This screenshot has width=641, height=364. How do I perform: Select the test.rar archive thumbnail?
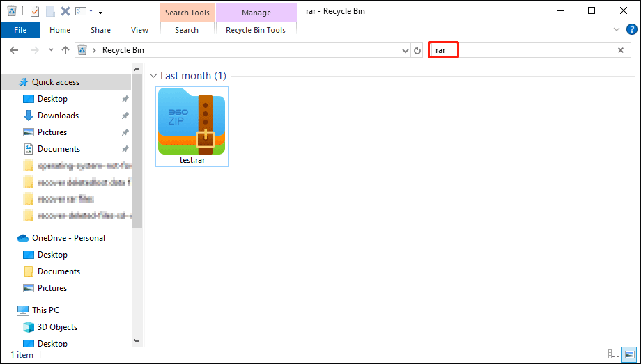coord(192,121)
